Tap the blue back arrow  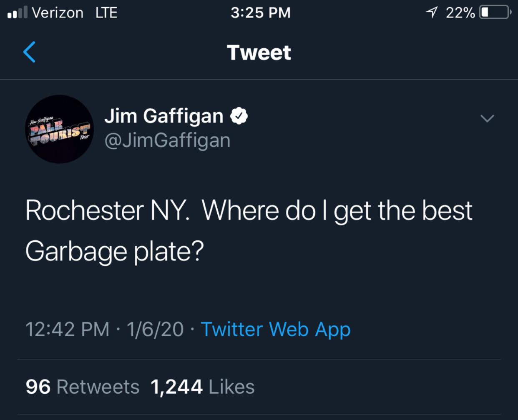click(x=29, y=52)
